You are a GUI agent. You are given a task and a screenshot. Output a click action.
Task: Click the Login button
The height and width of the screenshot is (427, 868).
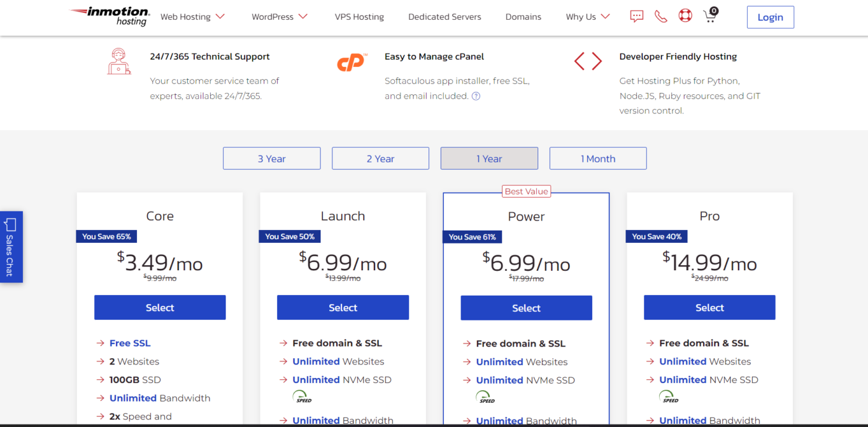tap(770, 17)
